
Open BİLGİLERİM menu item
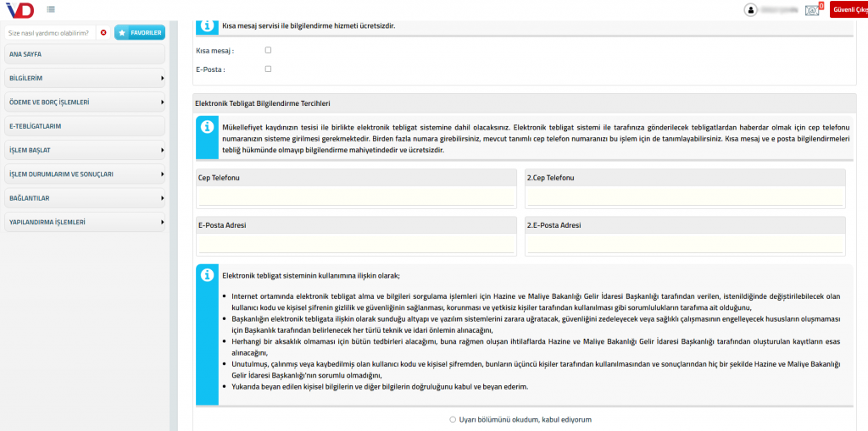tap(85, 79)
